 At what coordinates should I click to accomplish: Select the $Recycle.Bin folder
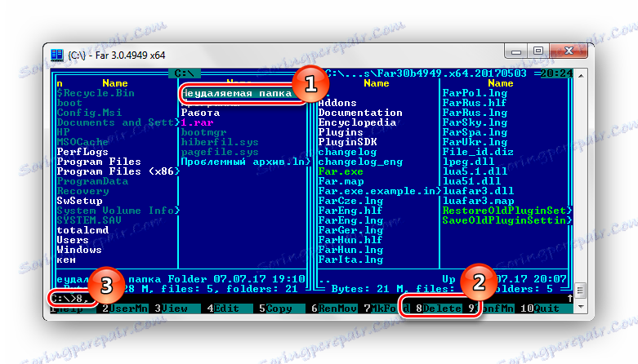(96, 93)
